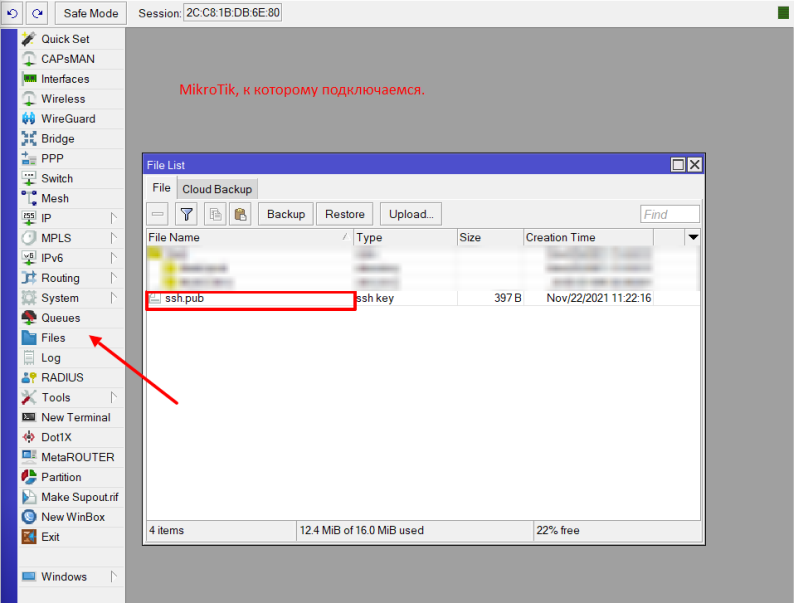Click the Undo arrow icon

tap(12, 13)
